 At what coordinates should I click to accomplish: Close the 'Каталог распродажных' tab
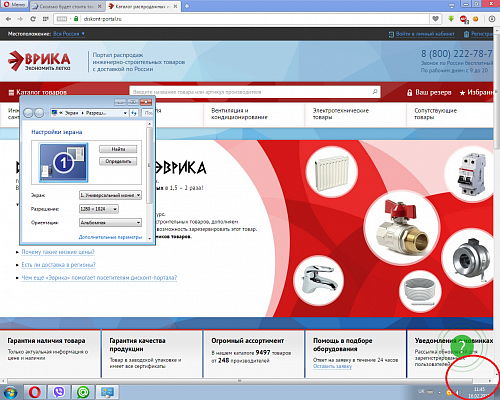coord(174,6)
